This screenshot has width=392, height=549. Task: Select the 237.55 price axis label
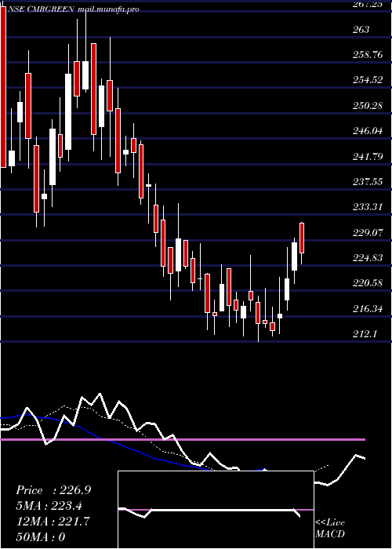pos(368,182)
